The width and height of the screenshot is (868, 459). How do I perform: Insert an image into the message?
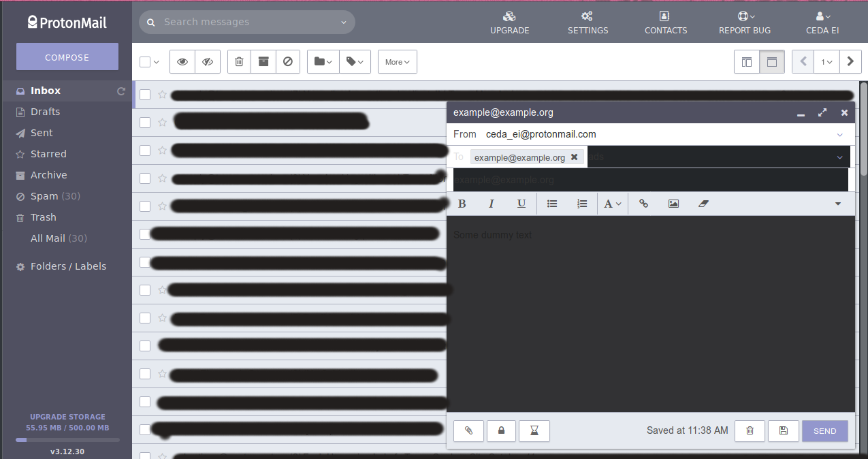673,204
